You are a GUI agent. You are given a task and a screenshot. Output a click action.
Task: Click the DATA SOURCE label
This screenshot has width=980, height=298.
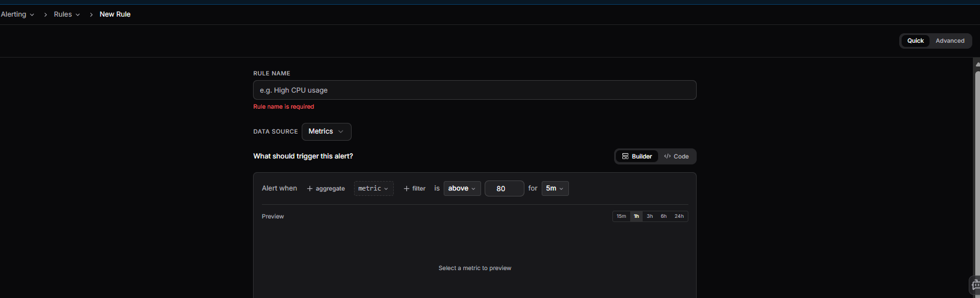276,132
